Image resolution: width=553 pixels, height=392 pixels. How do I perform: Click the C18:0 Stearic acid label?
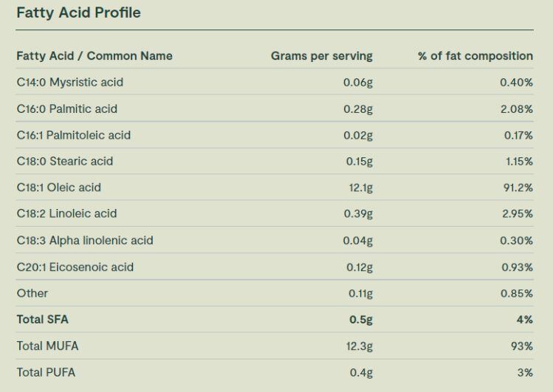[x=64, y=161]
